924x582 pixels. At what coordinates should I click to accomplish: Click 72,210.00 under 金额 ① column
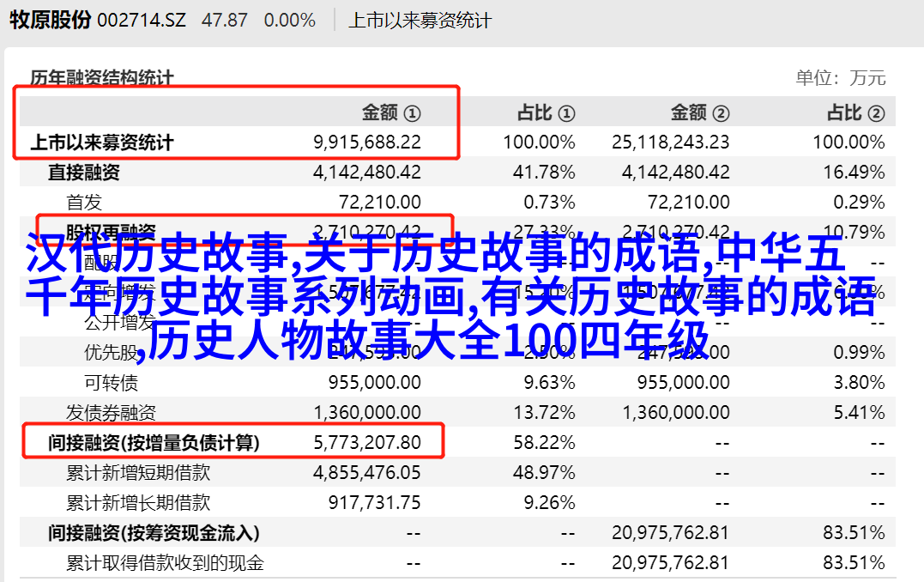(x=379, y=203)
